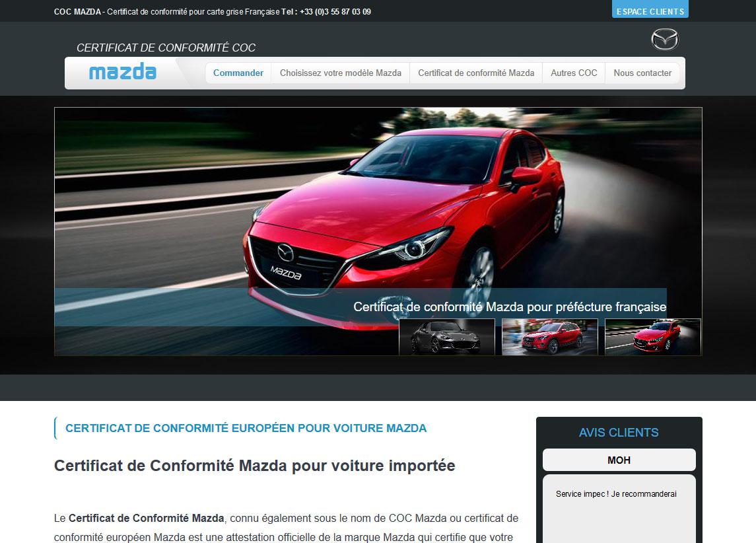
Task: Click reviewer name MOH
Action: [619, 460]
